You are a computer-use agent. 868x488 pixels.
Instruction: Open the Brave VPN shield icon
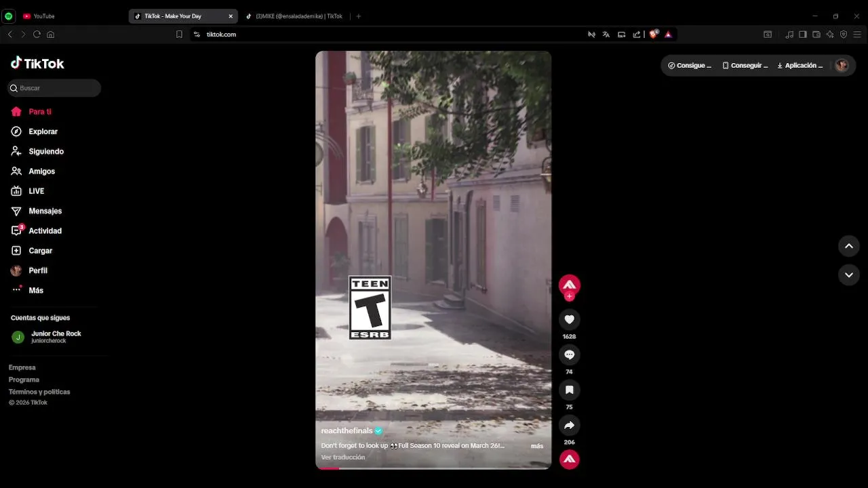(844, 35)
